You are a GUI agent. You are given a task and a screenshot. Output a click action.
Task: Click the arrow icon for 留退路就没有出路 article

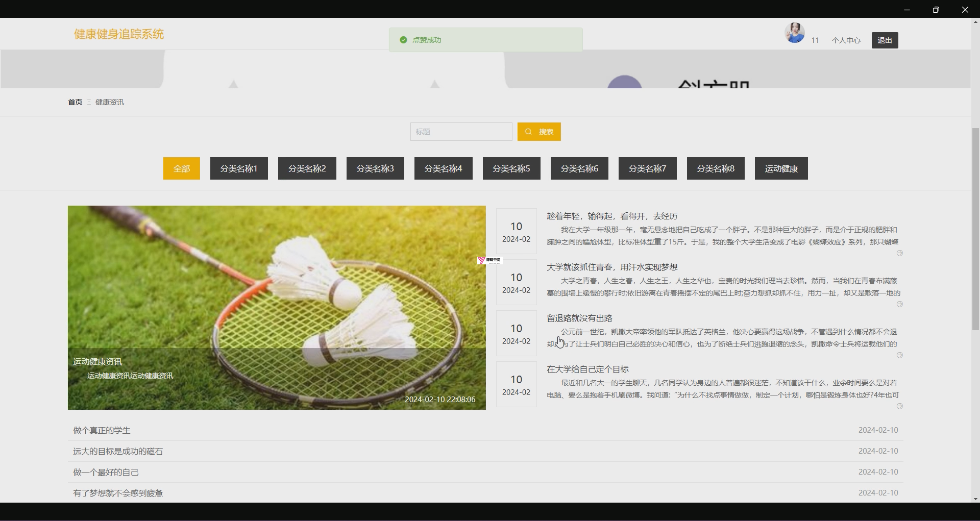coord(900,355)
